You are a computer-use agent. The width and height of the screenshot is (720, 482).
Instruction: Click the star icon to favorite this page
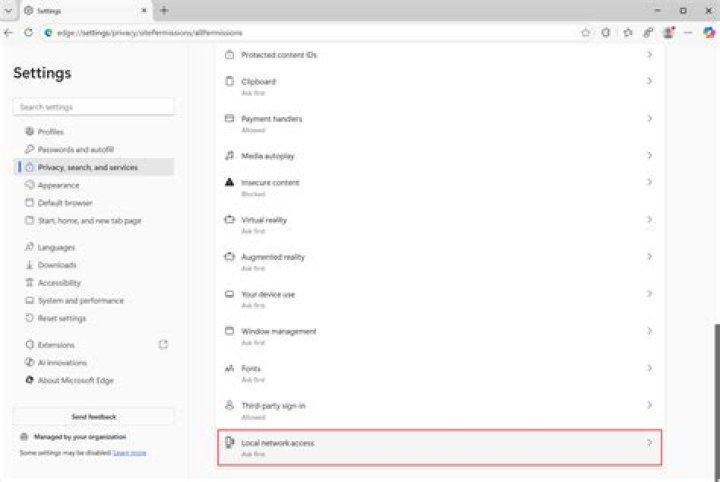pyautogui.click(x=585, y=32)
